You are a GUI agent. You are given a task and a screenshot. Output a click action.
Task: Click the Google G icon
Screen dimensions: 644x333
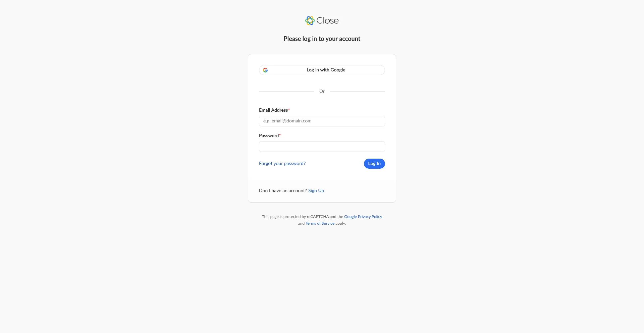(x=266, y=70)
